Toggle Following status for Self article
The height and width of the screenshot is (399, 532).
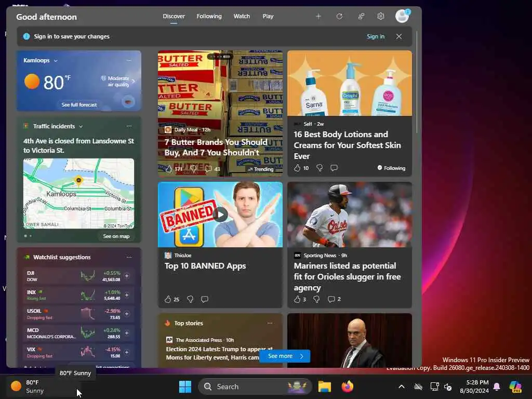point(391,168)
